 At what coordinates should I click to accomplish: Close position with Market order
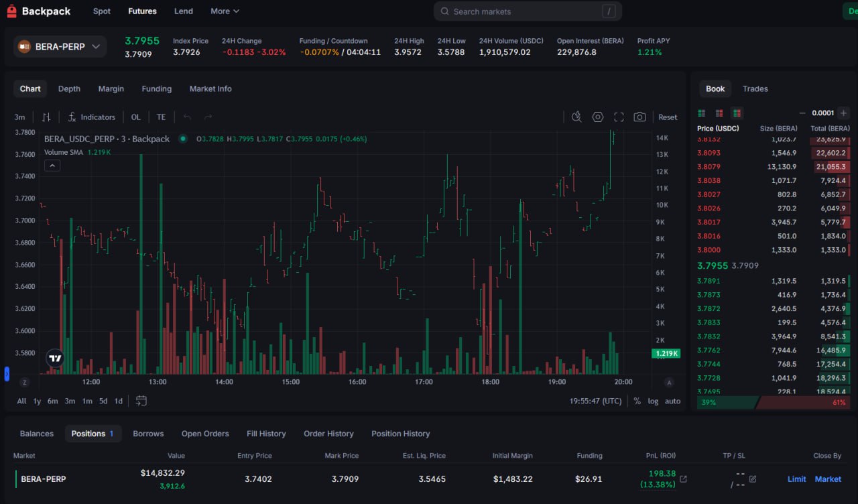828,479
